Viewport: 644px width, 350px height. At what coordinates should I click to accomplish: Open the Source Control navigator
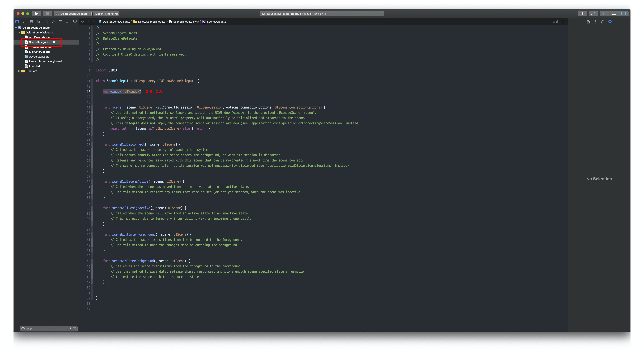pos(24,22)
